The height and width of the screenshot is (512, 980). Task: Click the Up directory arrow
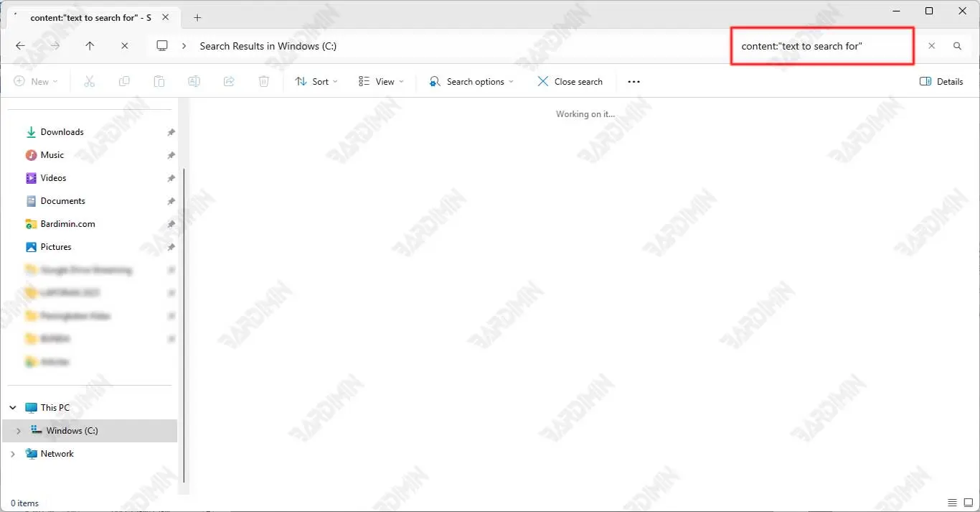pyautogui.click(x=90, y=46)
